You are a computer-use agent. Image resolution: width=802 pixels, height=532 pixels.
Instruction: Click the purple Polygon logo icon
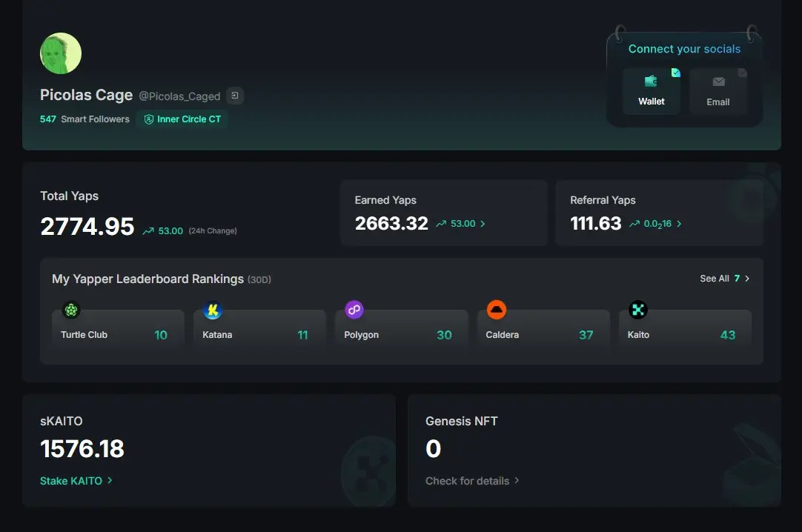(354, 310)
